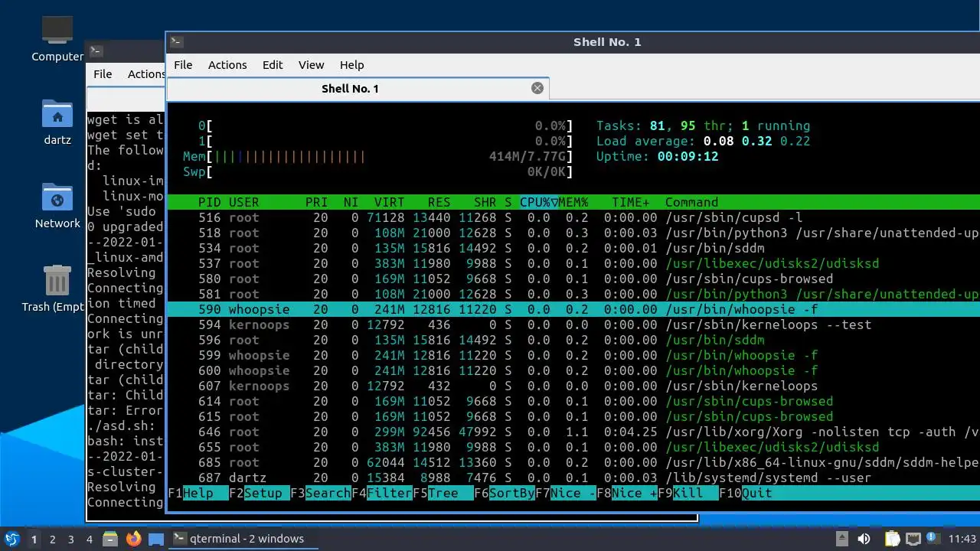Select PID 646 Xorg process row
The image size is (980, 551).
(x=573, y=432)
